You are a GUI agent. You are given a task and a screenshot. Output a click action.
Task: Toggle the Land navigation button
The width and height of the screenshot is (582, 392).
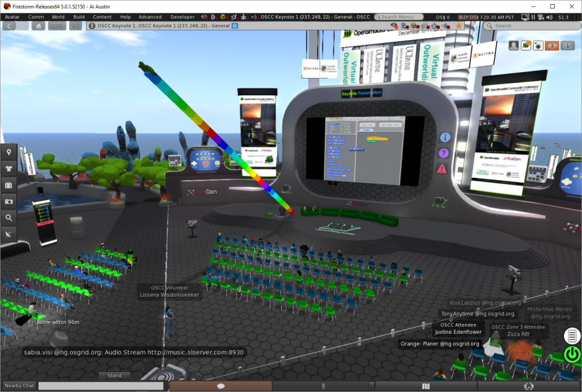coord(57,26)
